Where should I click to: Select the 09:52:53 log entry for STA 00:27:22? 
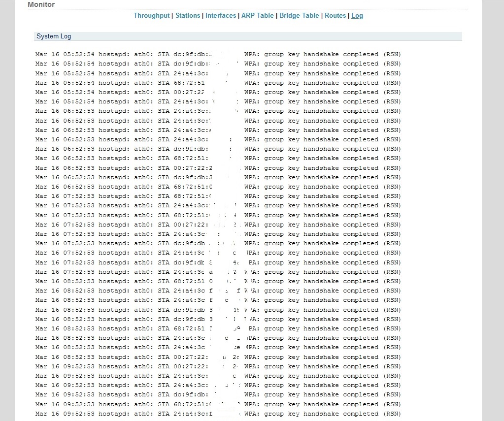pos(218,366)
